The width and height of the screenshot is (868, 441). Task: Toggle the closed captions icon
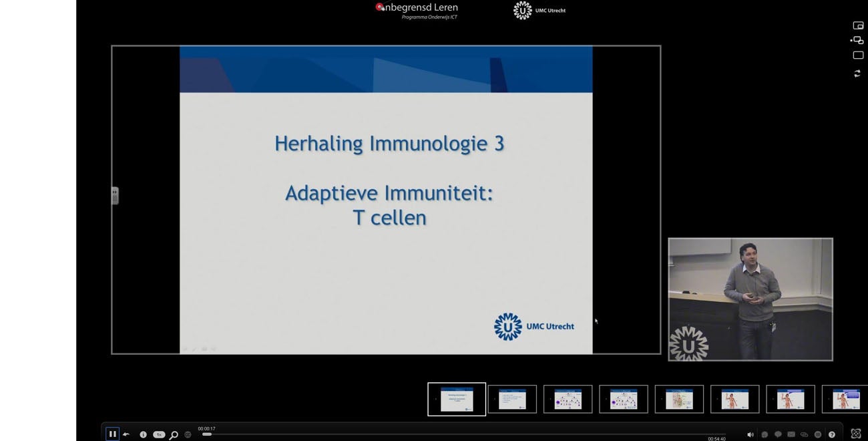coord(188,434)
